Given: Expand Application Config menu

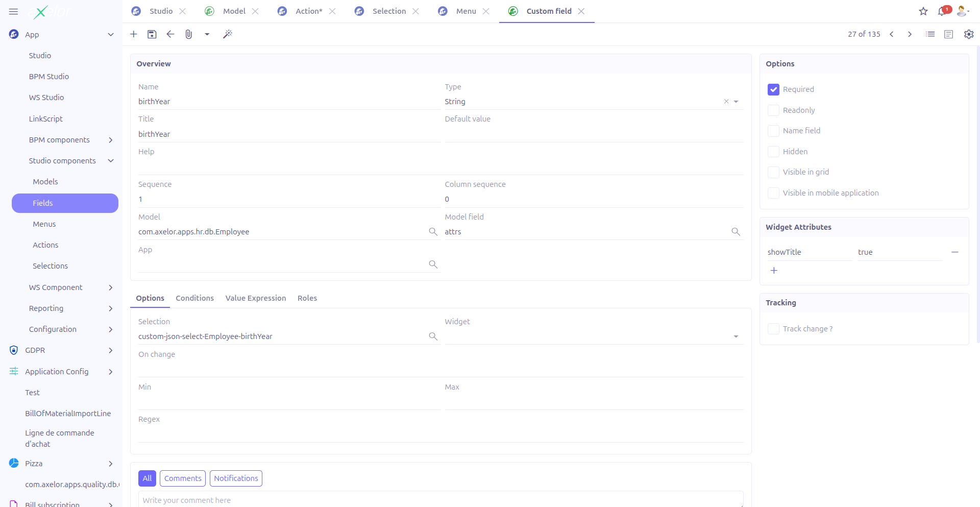Looking at the screenshot, I should 111,372.
